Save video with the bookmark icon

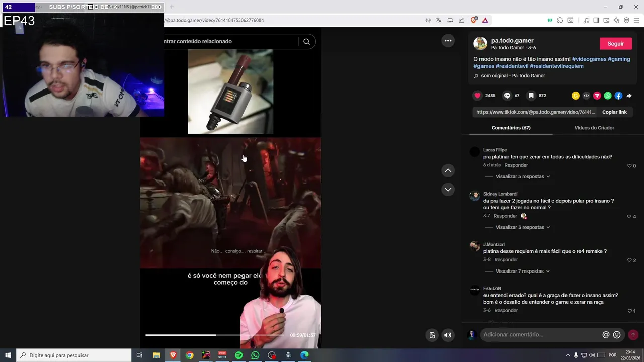pyautogui.click(x=531, y=96)
